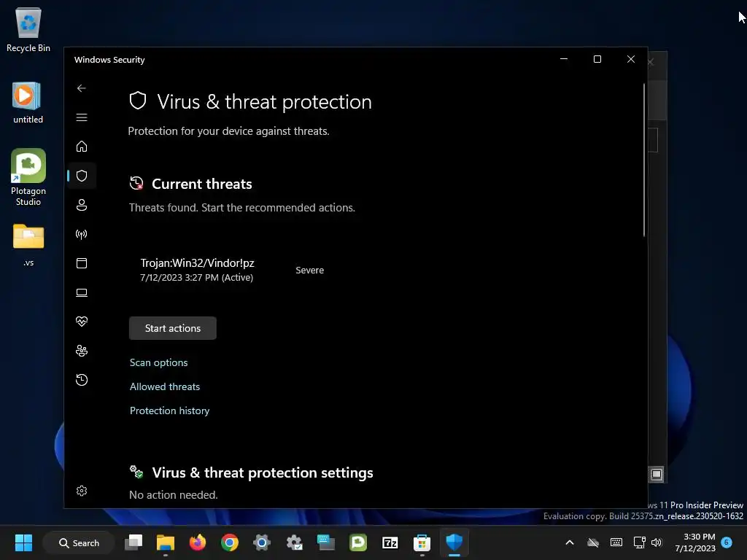Open clock and date showing 3:30 PM
Viewport: 747px width, 560px height.
[695, 542]
